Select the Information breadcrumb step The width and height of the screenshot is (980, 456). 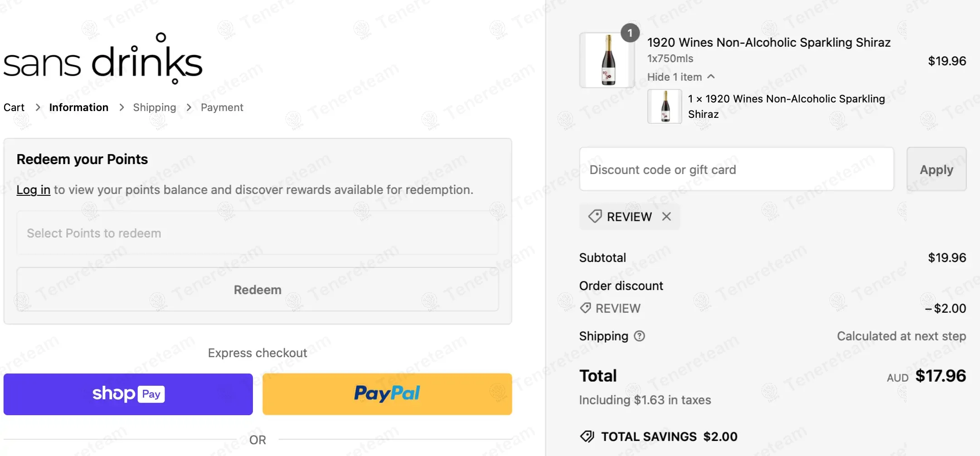(x=79, y=107)
